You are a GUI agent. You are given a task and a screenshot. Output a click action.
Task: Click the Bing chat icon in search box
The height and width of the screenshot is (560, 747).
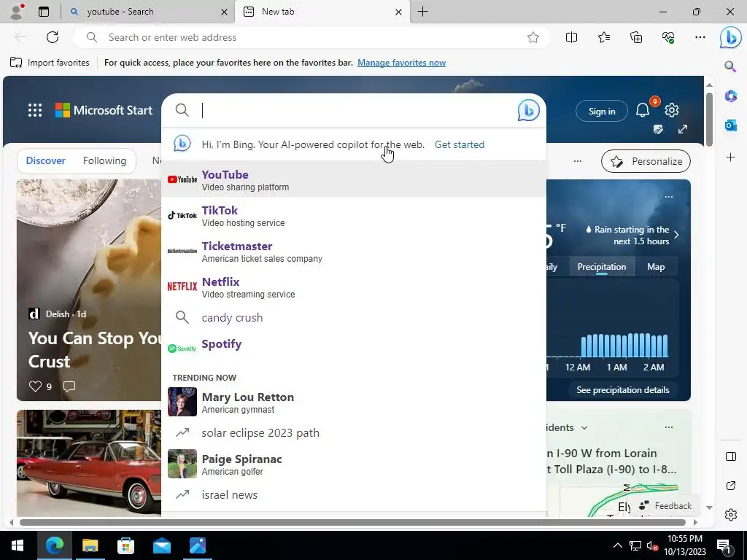click(x=528, y=110)
